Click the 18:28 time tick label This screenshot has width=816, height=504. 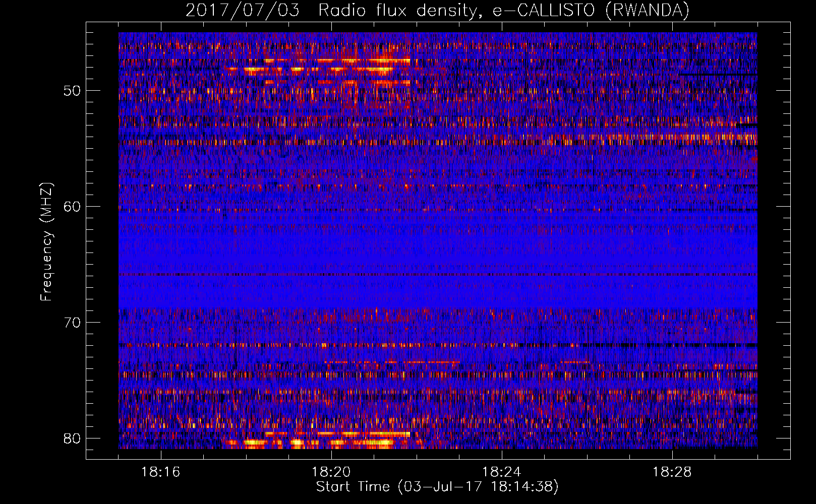pos(672,472)
